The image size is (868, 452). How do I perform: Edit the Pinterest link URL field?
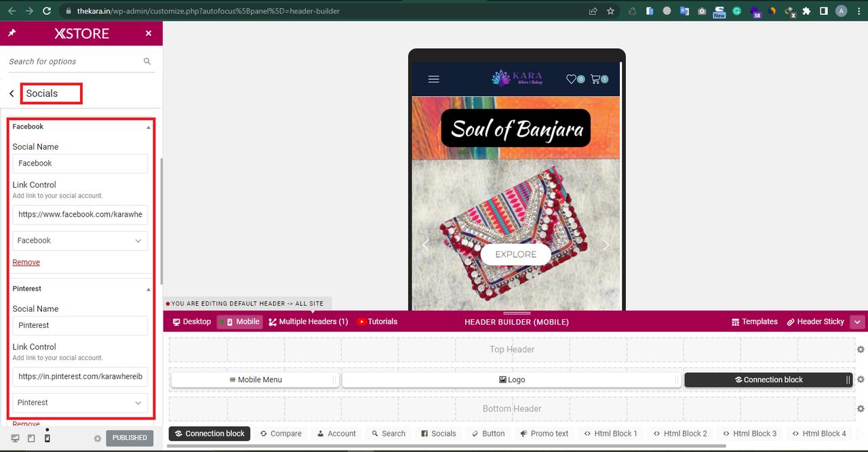[x=80, y=376]
